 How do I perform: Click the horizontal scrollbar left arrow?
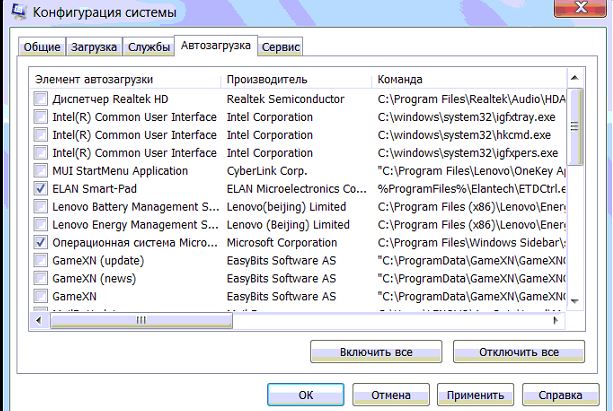[39, 321]
